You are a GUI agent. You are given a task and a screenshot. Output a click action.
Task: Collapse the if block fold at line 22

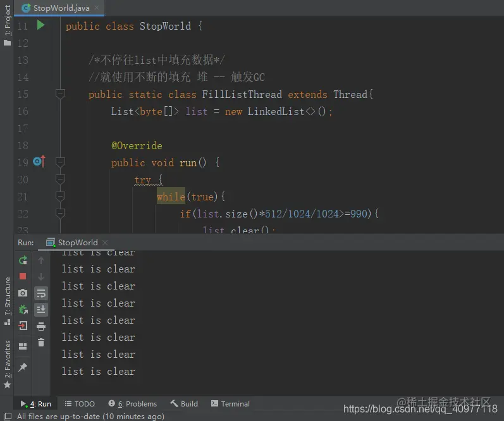(61, 213)
